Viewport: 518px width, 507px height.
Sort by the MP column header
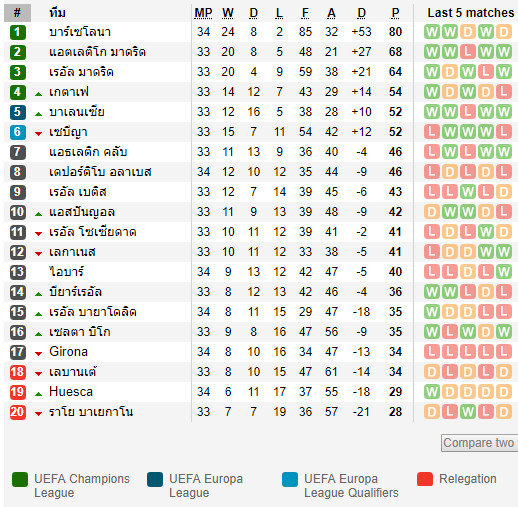(203, 13)
